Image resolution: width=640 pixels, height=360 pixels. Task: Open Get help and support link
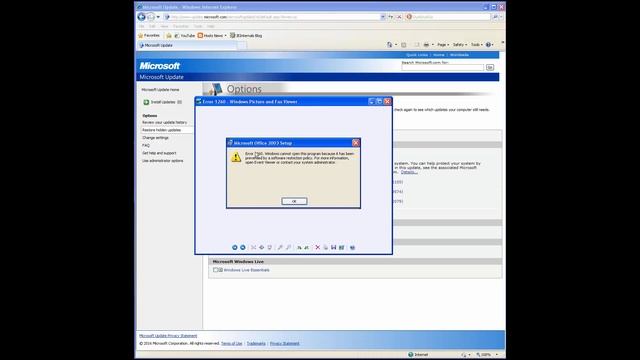[x=159, y=153]
